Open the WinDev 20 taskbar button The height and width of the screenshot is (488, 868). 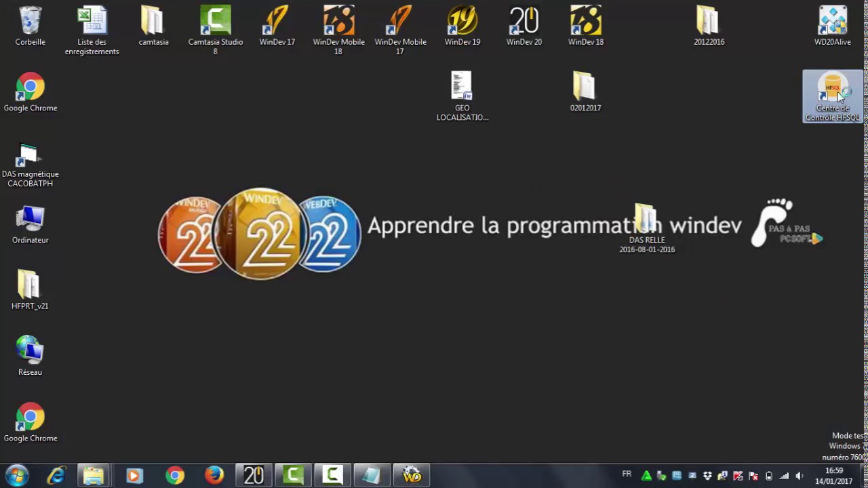pyautogui.click(x=254, y=476)
